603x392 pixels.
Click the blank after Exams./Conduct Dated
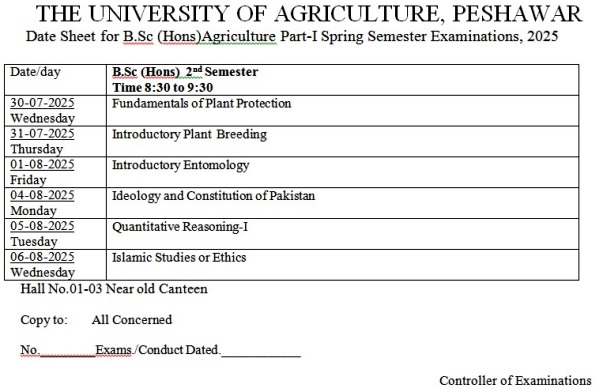click(261, 352)
